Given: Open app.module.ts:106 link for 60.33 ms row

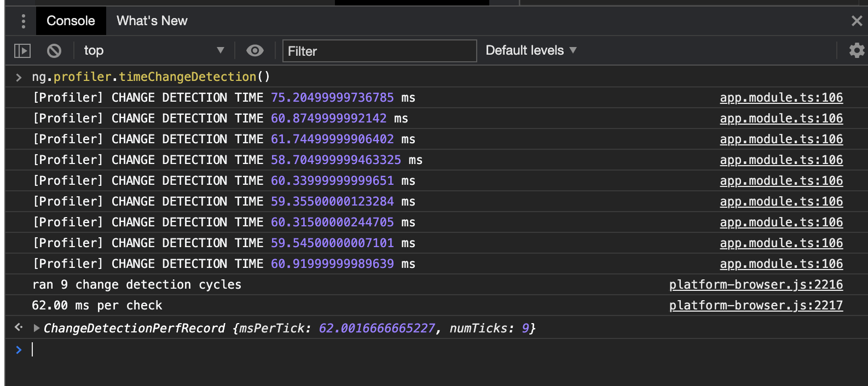Looking at the screenshot, I should click(781, 180).
